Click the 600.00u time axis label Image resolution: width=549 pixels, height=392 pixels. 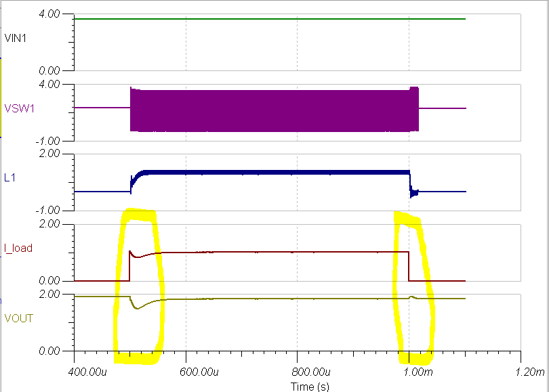(x=199, y=372)
